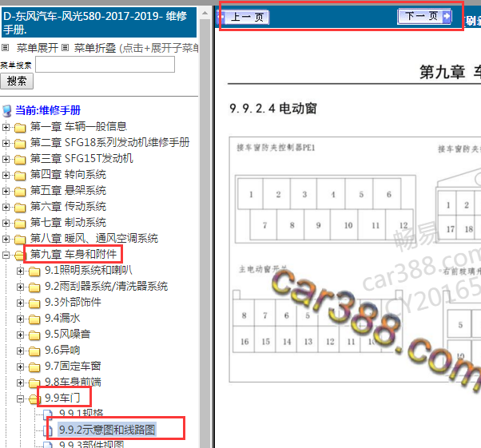Click folder icon of 第二章 SFG18系列发动机维修手册
481x448 pixels.
(x=20, y=143)
